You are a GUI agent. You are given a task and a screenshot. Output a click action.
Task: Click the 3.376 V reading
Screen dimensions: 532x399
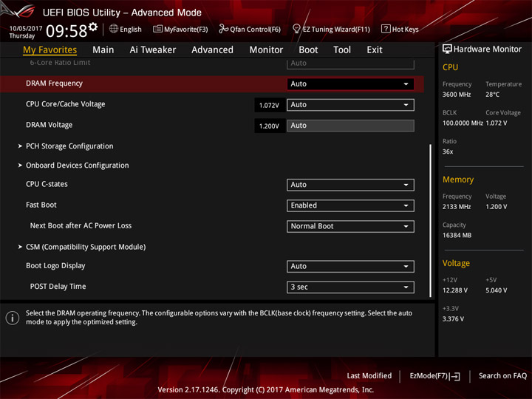tap(453, 319)
